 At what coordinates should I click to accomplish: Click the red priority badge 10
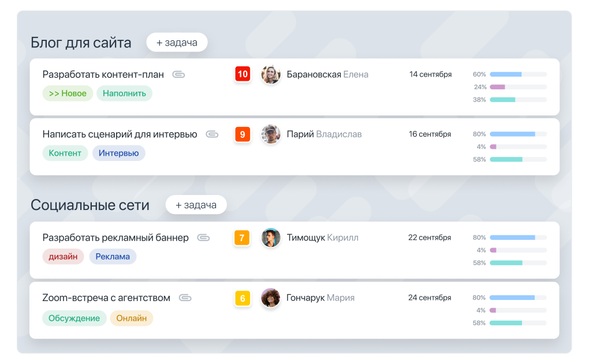(x=243, y=74)
